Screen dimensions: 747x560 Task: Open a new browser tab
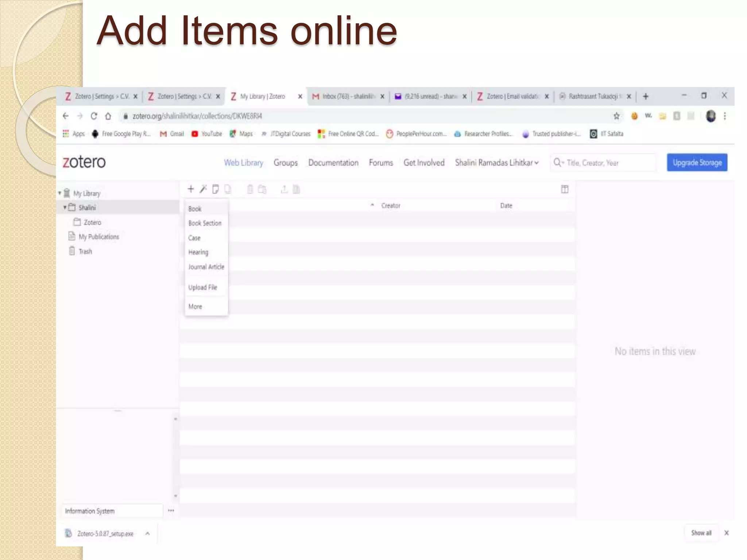tap(646, 96)
